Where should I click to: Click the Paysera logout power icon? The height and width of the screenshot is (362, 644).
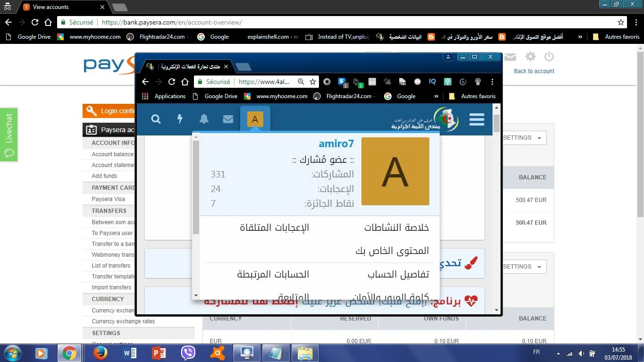point(549,57)
